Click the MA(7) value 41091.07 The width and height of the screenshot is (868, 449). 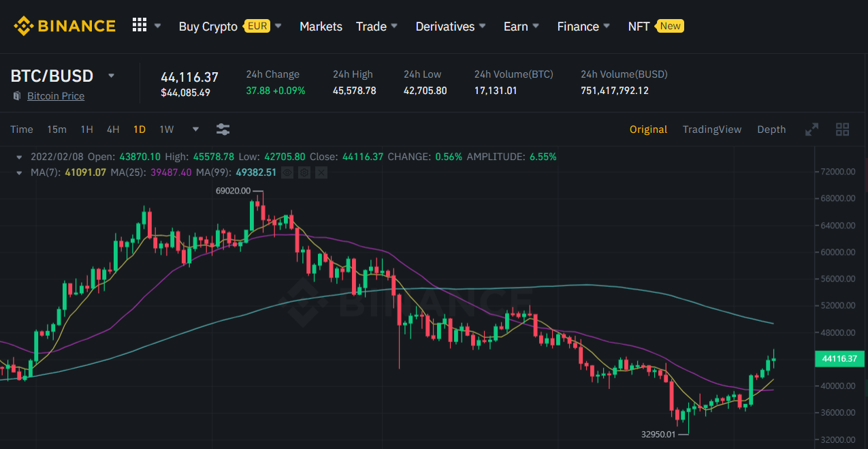coord(86,172)
